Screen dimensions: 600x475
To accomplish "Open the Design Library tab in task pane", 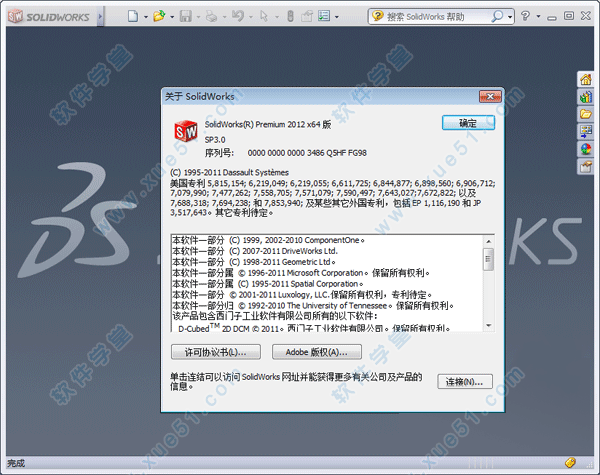I will coord(585,97).
